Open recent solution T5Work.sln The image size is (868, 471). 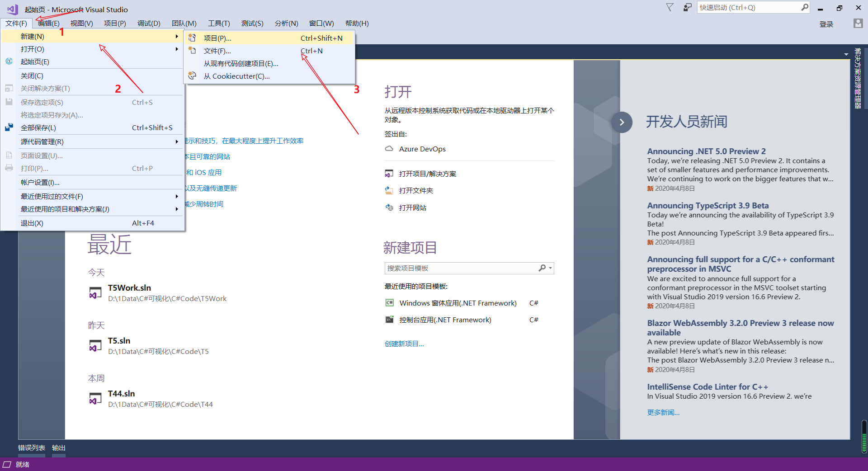129,288
